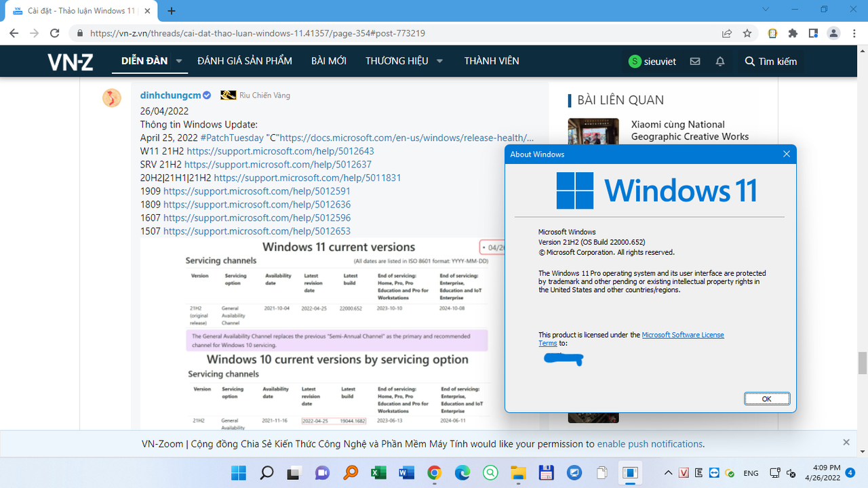Open the Windows Start menu
868x488 pixels.
coord(239,472)
